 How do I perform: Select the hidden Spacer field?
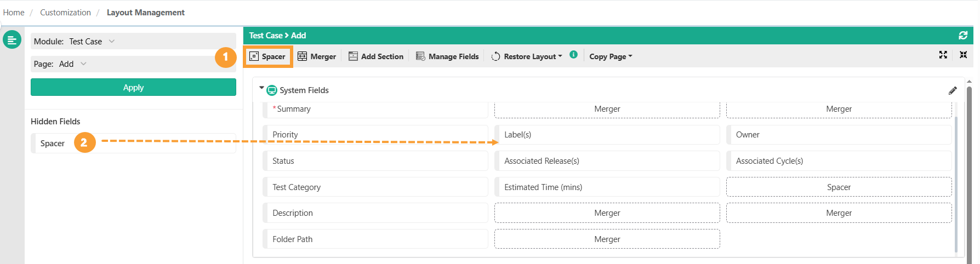[53, 144]
